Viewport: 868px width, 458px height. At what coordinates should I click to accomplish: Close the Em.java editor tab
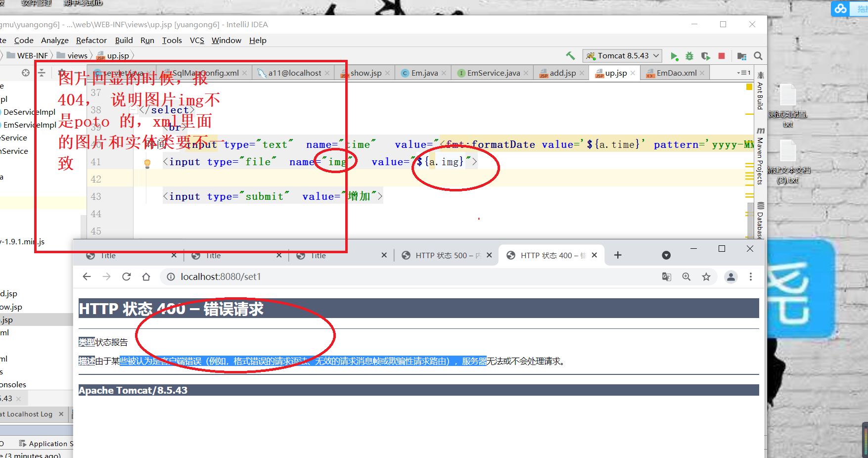click(x=444, y=73)
